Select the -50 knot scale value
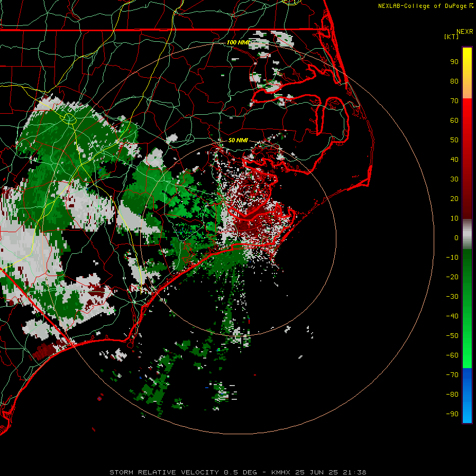The height and width of the screenshot is (476, 476). pos(452,336)
